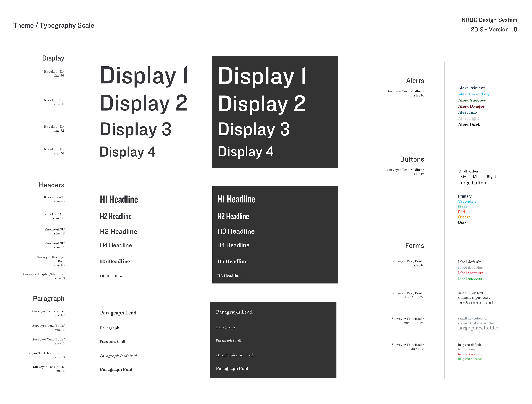The width and height of the screenshot is (532, 404).
Task: Click 'H4 Headline' inside the dark panel
Action: [x=233, y=245]
